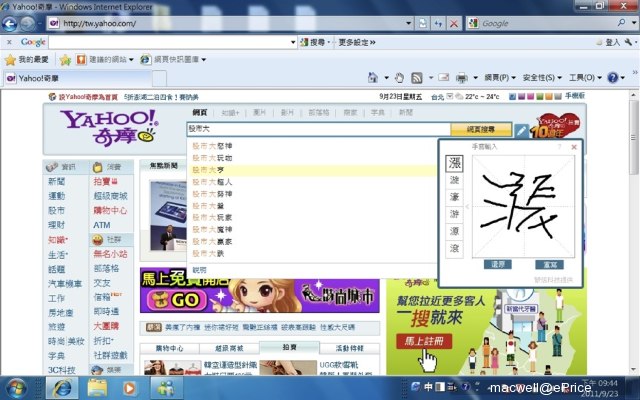The height and width of the screenshot is (400, 640).
Task: Click the 中 IME language indicator in tray
Action: 428,386
